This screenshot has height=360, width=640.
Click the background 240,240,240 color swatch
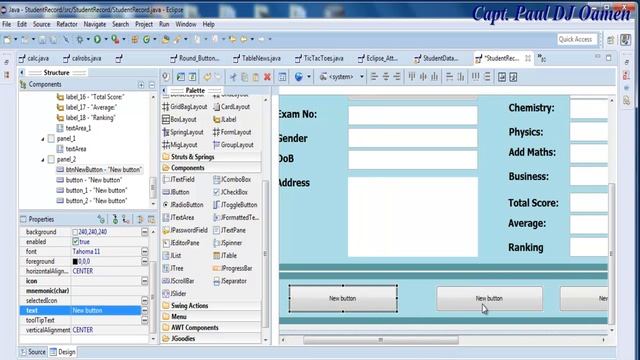coord(75,232)
